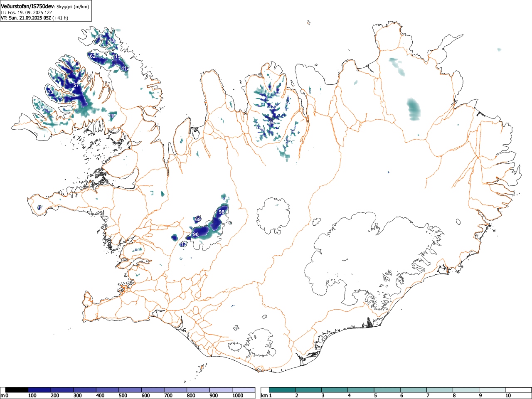Click the 900–1000 m legend color segment
532x399 pixels.
[x=221, y=390]
